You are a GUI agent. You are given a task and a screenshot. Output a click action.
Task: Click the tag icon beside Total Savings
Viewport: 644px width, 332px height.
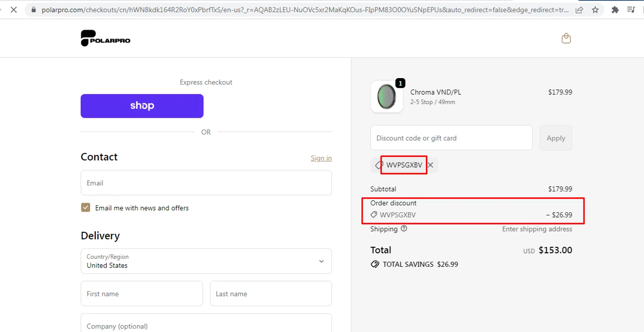click(375, 264)
